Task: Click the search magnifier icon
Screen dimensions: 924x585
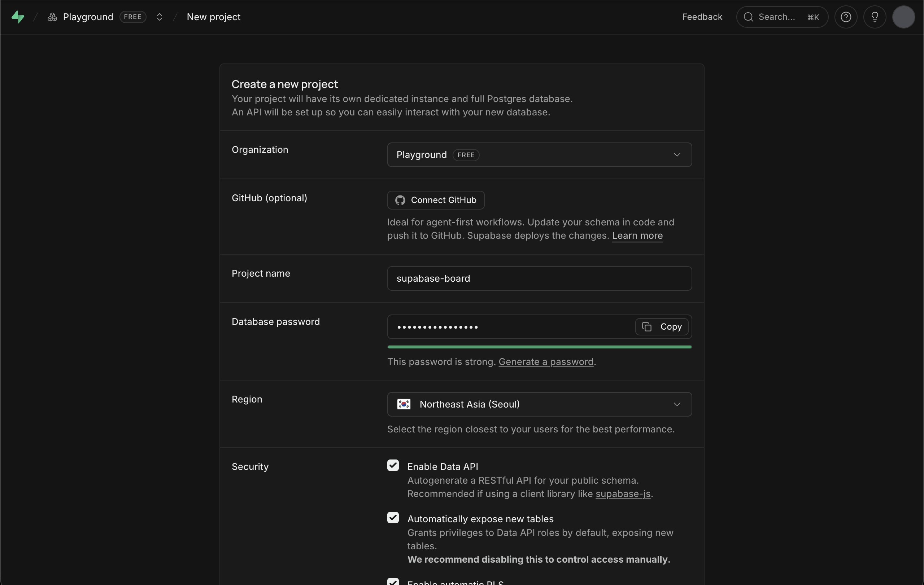Action: [748, 17]
